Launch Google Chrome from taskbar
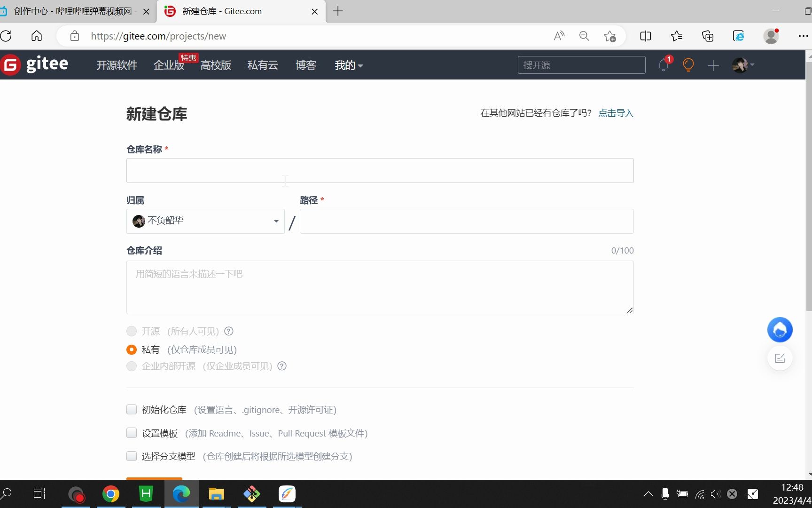 [x=111, y=494]
